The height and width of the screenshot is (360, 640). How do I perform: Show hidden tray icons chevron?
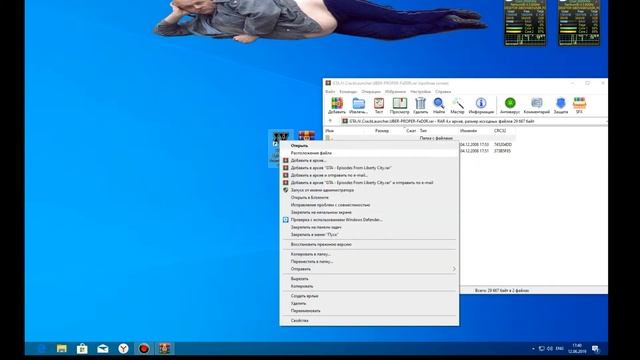pyautogui.click(x=533, y=349)
